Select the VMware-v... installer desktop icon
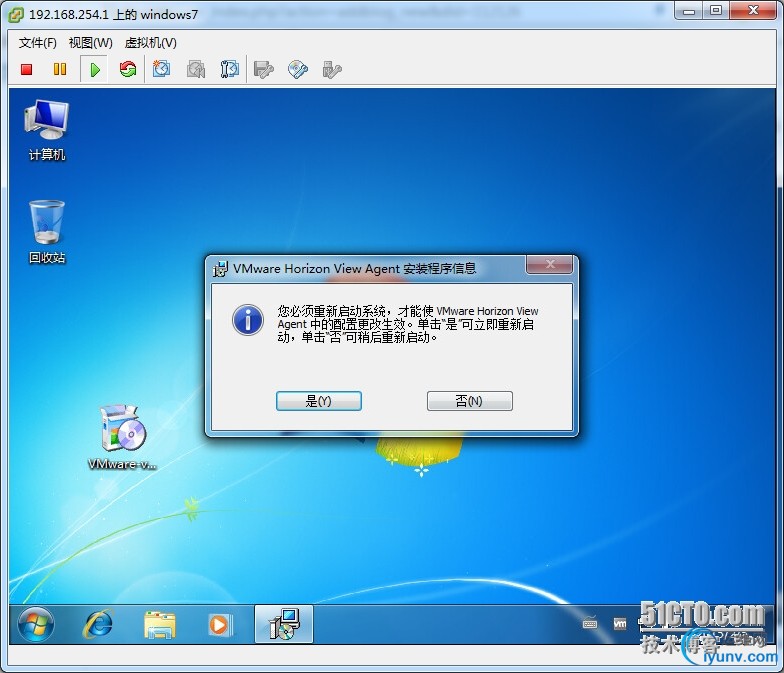 tap(122, 438)
